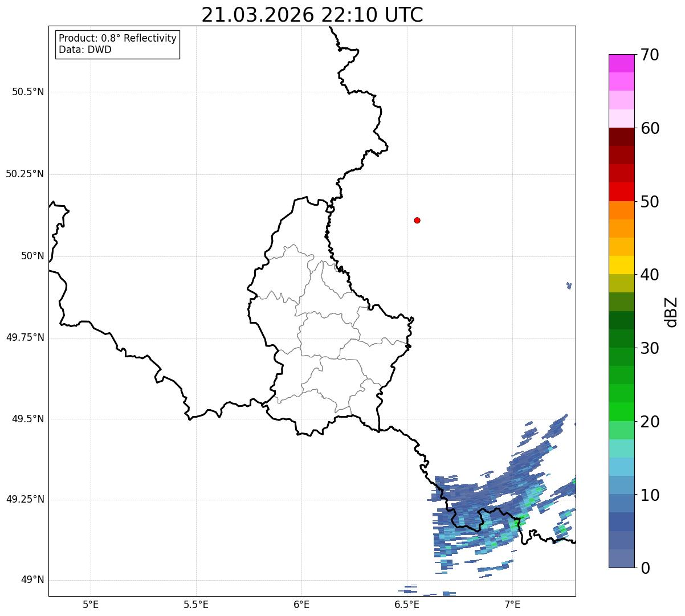Click the bright green colorbar swatch above 20
The height and width of the screenshot is (616, 685).
tap(622, 411)
